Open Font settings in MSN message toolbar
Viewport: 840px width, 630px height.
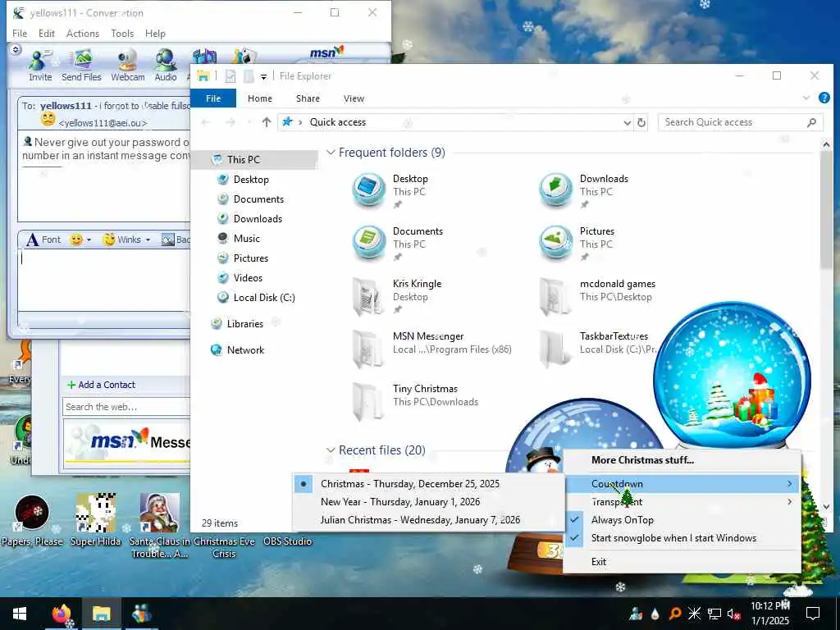pyautogui.click(x=43, y=240)
